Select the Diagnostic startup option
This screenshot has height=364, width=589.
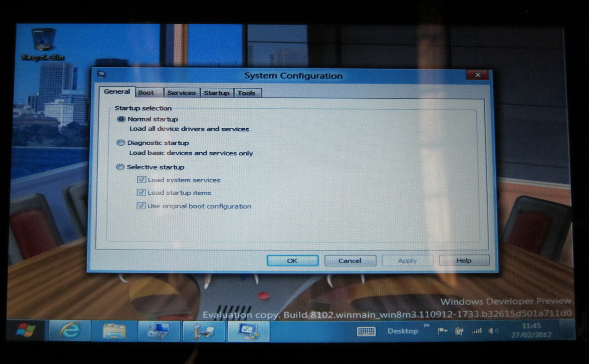tap(121, 143)
